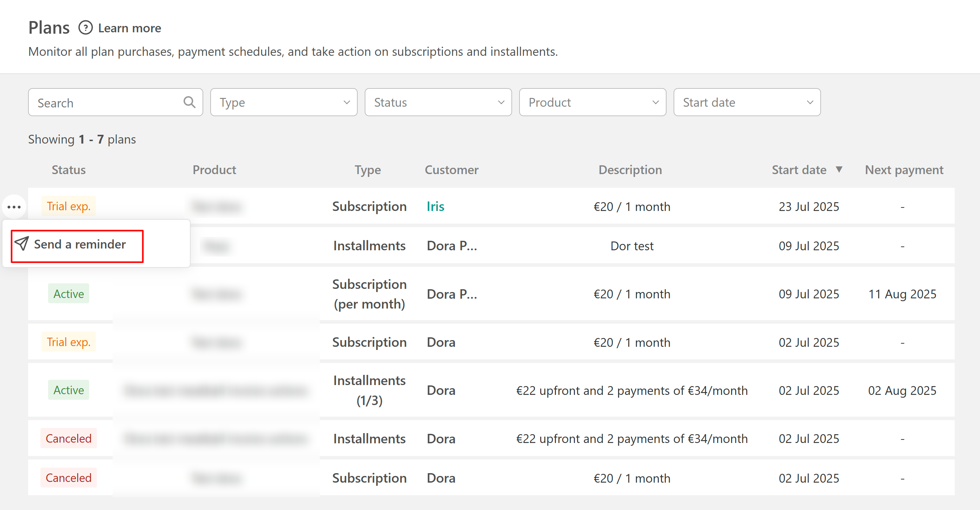Image resolution: width=980 pixels, height=510 pixels.
Task: Open the Start date filter dropdown
Action: [747, 102]
